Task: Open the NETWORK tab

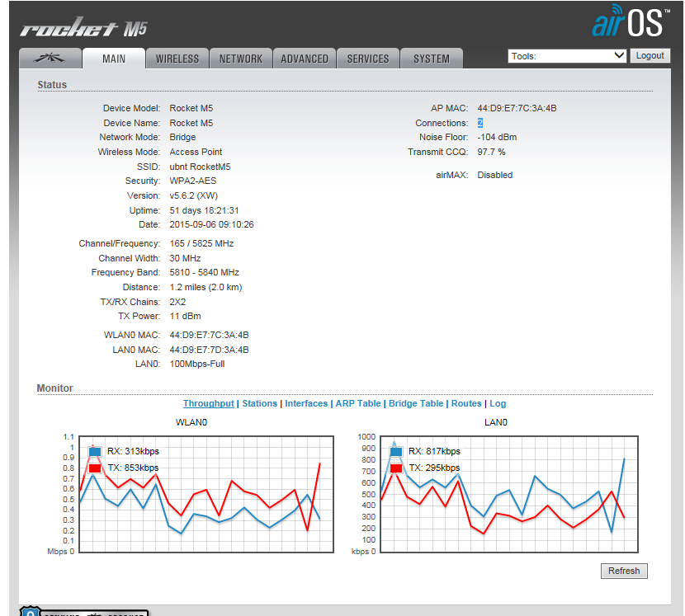Action: click(x=241, y=59)
